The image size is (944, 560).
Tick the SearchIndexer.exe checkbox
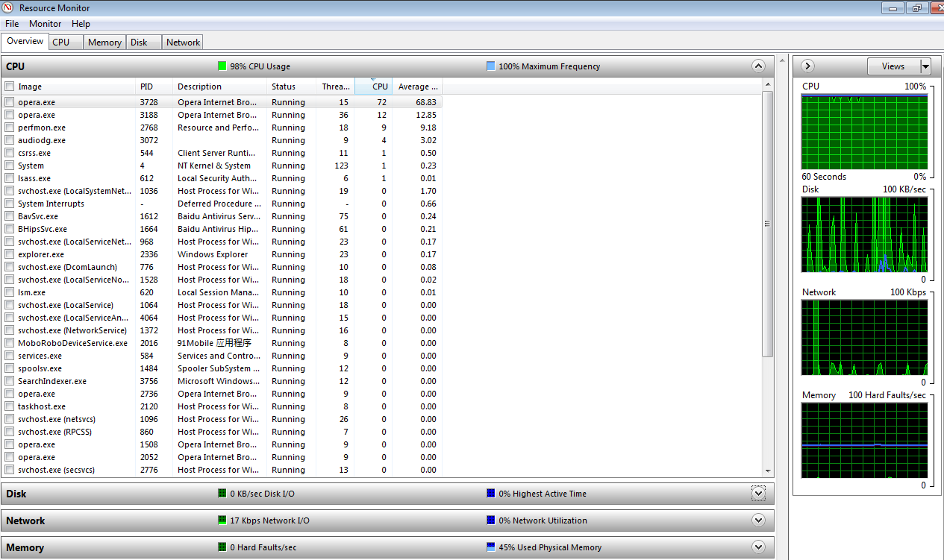tap(10, 381)
